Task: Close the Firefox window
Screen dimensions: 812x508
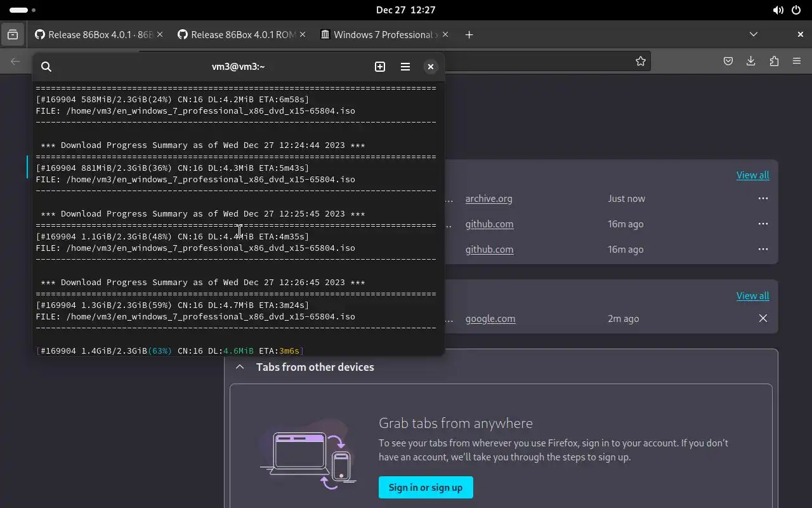Action: [800, 34]
